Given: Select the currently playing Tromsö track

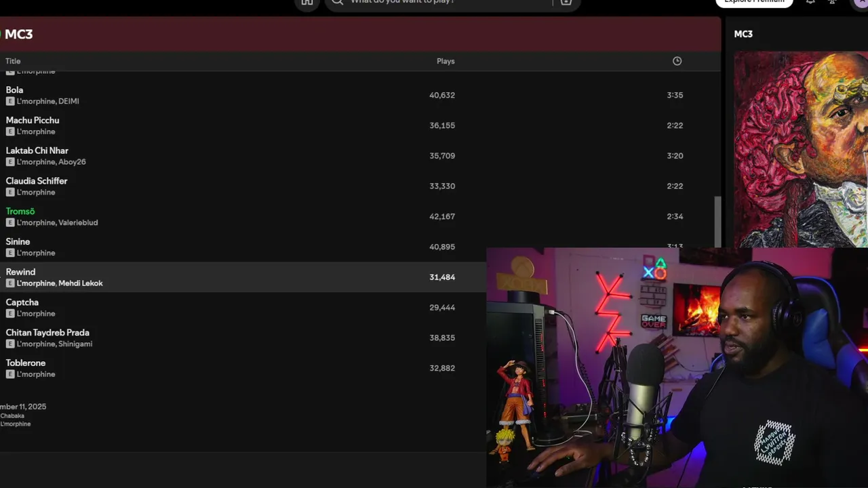Looking at the screenshot, I should 20,211.
